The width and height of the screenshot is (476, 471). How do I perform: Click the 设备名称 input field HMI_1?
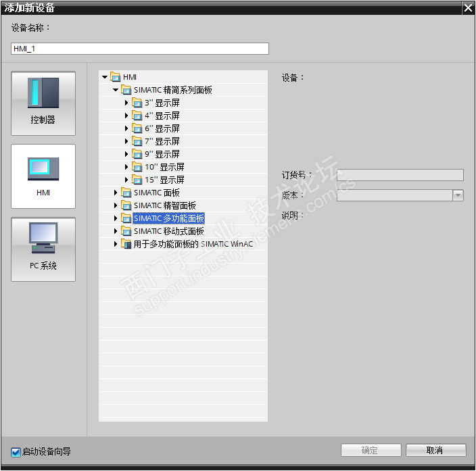click(140, 49)
